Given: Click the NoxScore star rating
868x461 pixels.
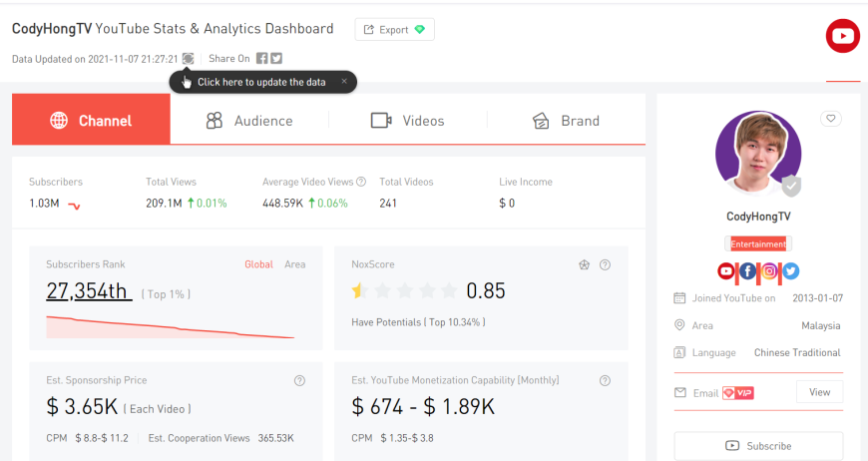Looking at the screenshot, I should (x=404, y=290).
